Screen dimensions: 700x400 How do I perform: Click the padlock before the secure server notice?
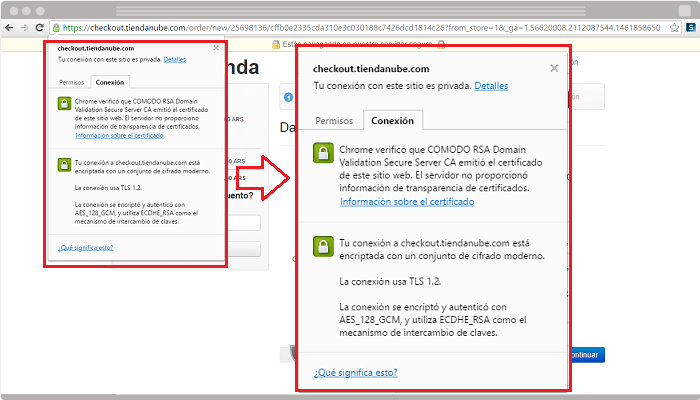[x=276, y=44]
